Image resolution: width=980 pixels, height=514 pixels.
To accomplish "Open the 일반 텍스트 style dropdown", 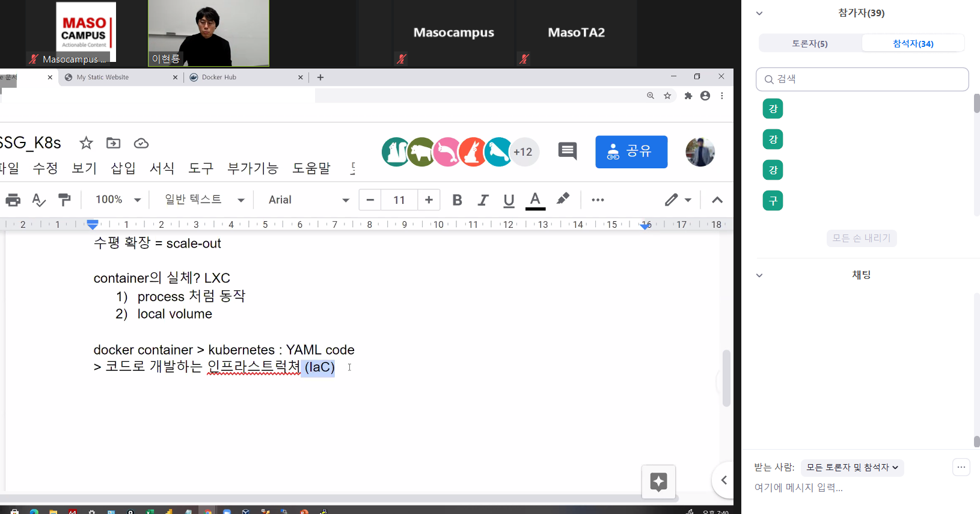I will coord(204,200).
